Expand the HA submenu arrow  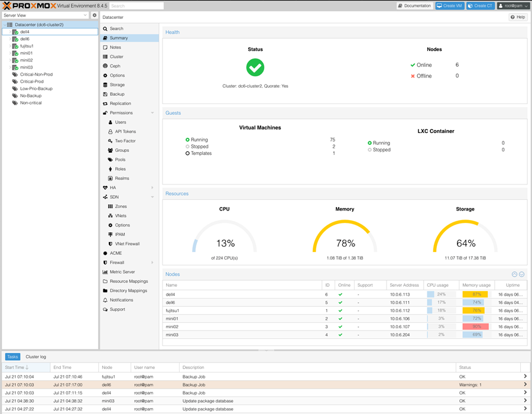(153, 187)
